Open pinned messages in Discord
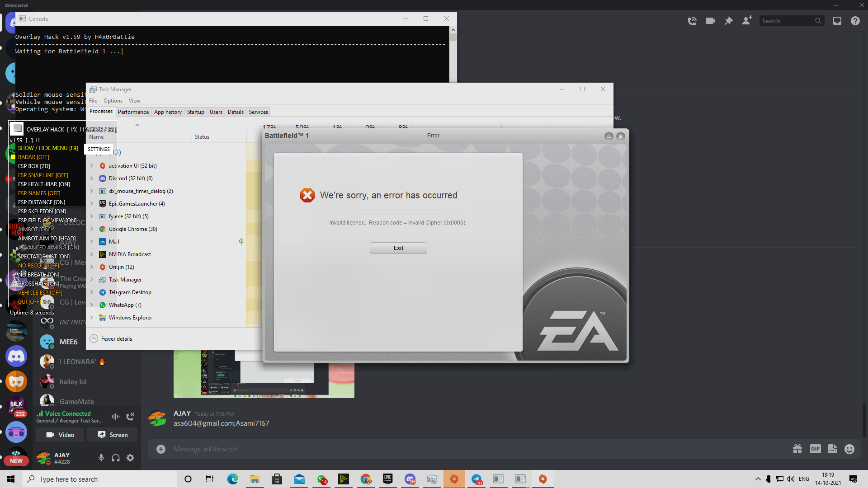Viewport: 868px width, 488px height. click(x=729, y=21)
